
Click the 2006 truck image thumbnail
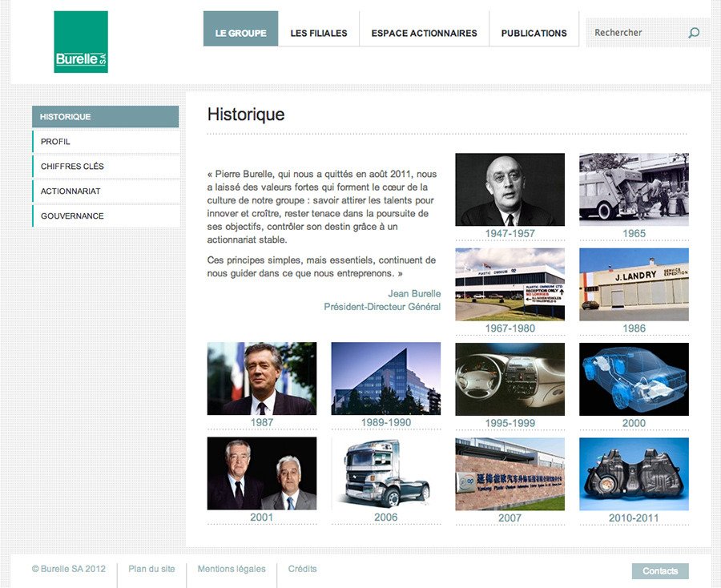point(385,473)
